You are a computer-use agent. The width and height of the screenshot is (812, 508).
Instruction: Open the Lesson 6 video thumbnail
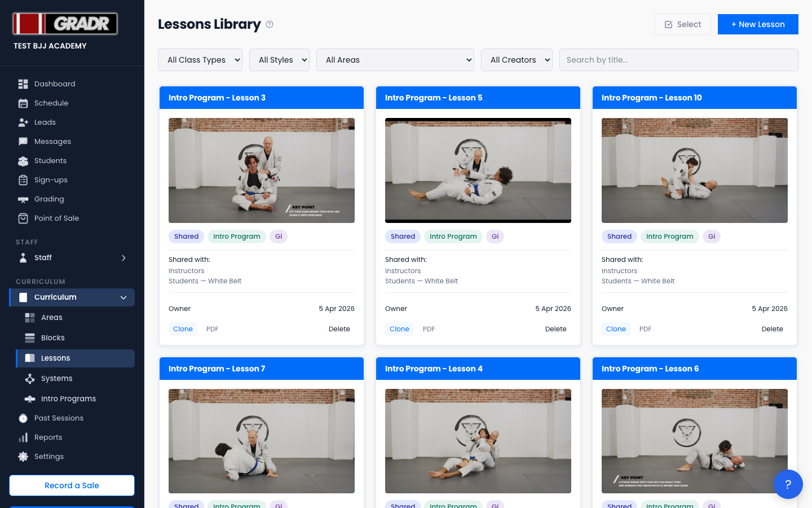pyautogui.click(x=695, y=441)
